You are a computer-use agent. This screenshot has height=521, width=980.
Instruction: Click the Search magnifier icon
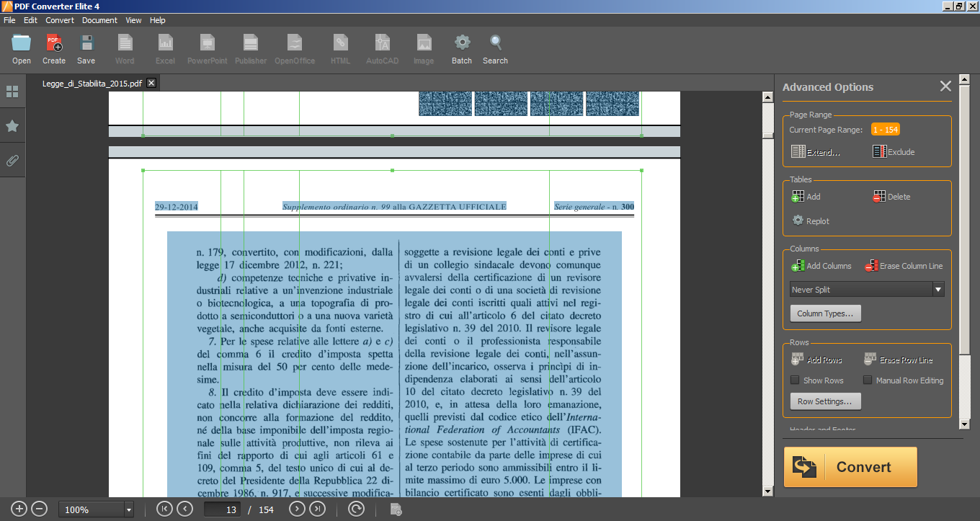(496, 43)
